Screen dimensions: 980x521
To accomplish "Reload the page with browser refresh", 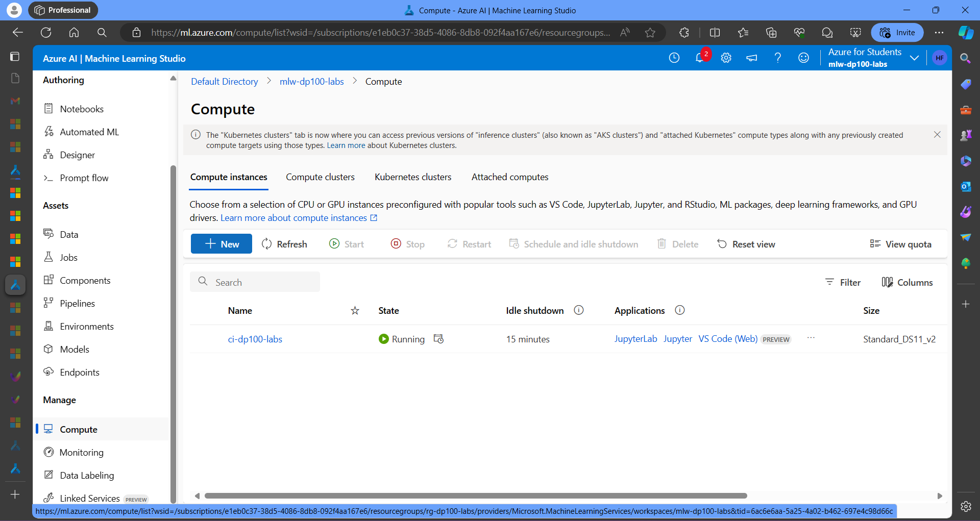I will click(46, 33).
